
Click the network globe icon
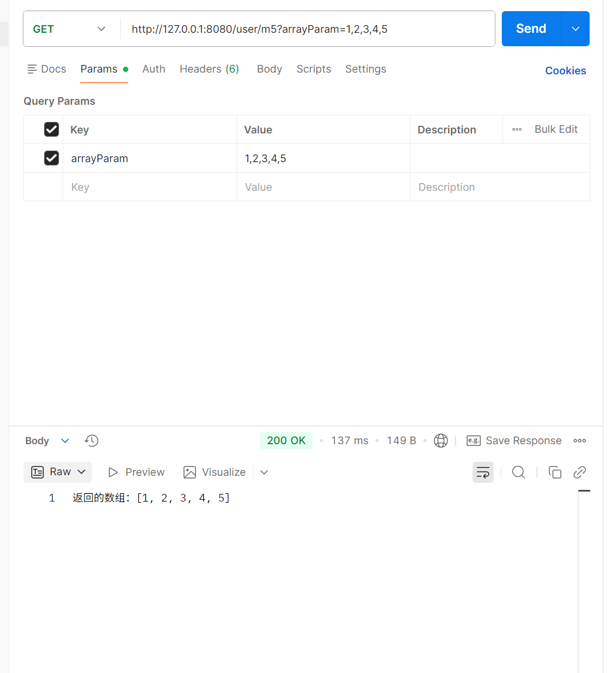point(441,440)
